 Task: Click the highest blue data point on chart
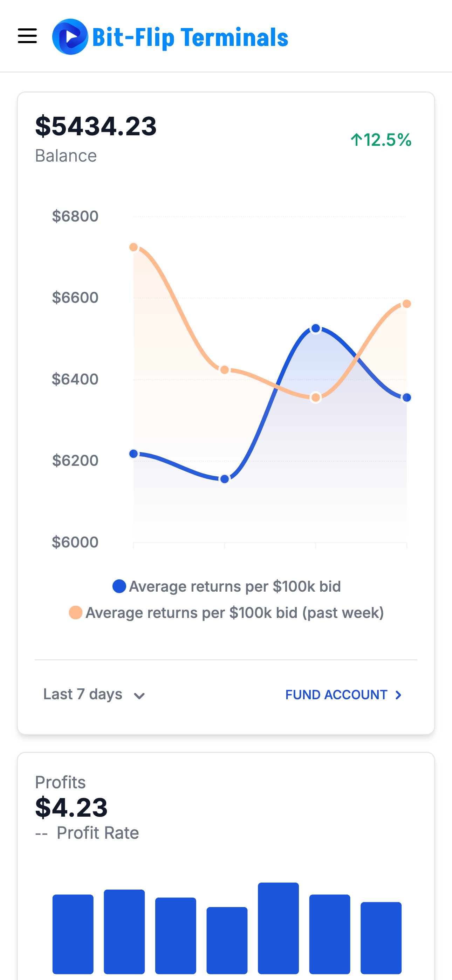(316, 328)
